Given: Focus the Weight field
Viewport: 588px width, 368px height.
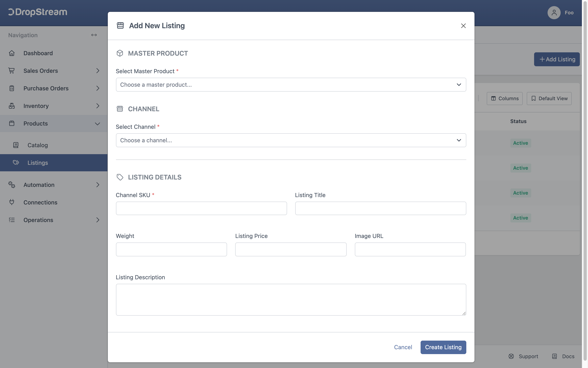Looking at the screenshot, I should click(x=171, y=249).
